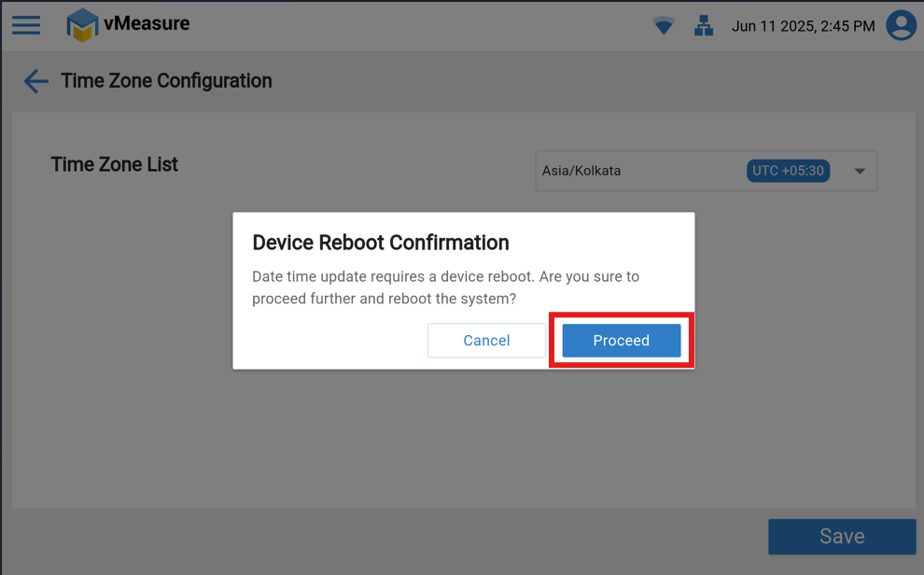This screenshot has height=575, width=924.
Task: Click the vMeasure app name text
Action: point(147,24)
